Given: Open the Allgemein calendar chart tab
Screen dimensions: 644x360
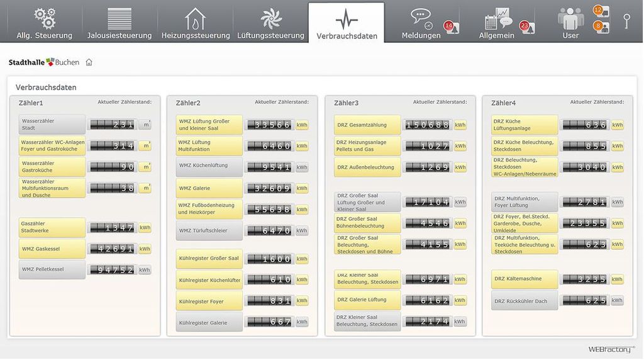Looking at the screenshot, I should click(497, 23).
